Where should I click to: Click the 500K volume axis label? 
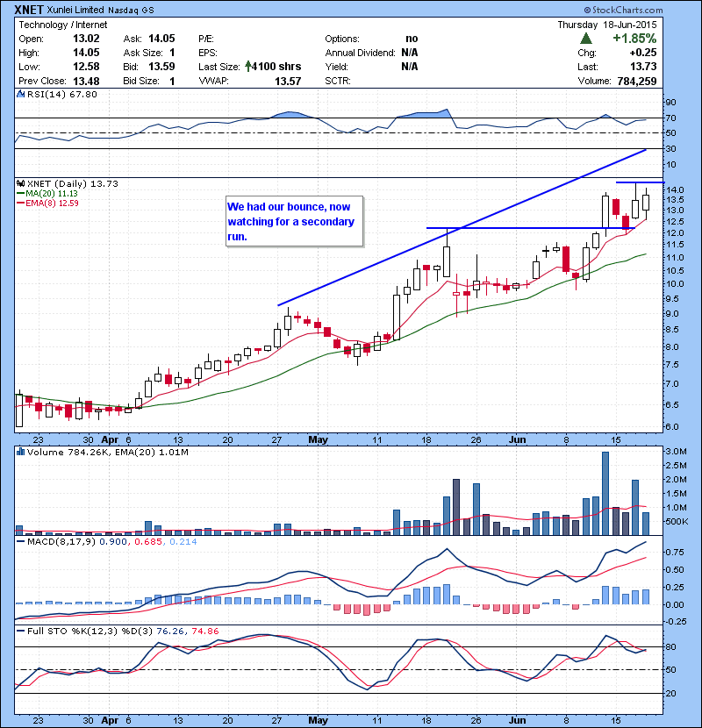tap(677, 521)
